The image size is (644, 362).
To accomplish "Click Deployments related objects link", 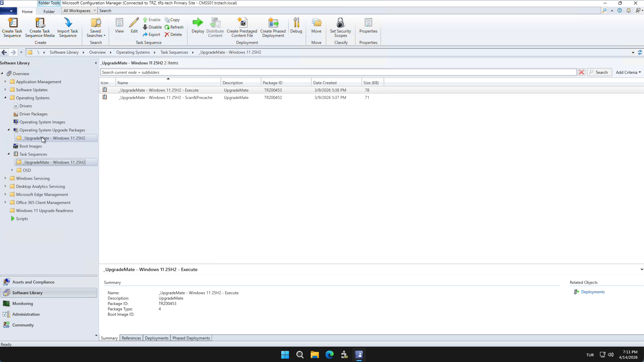I will [593, 292].
